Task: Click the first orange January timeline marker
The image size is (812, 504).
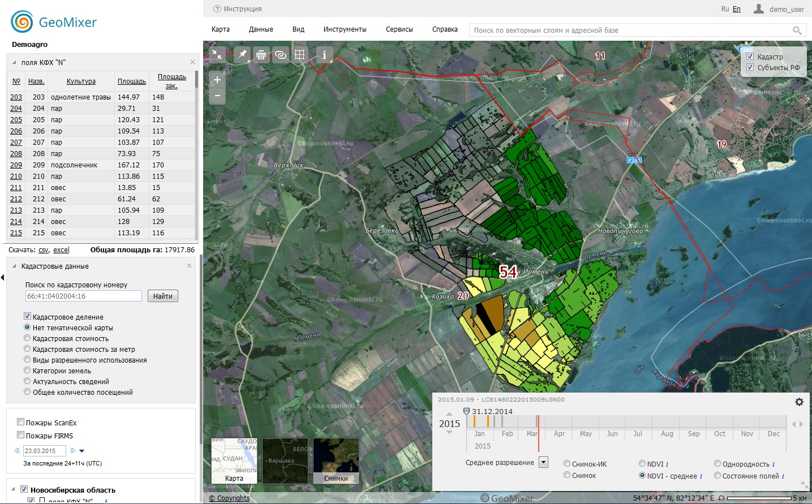Action: pos(474,421)
